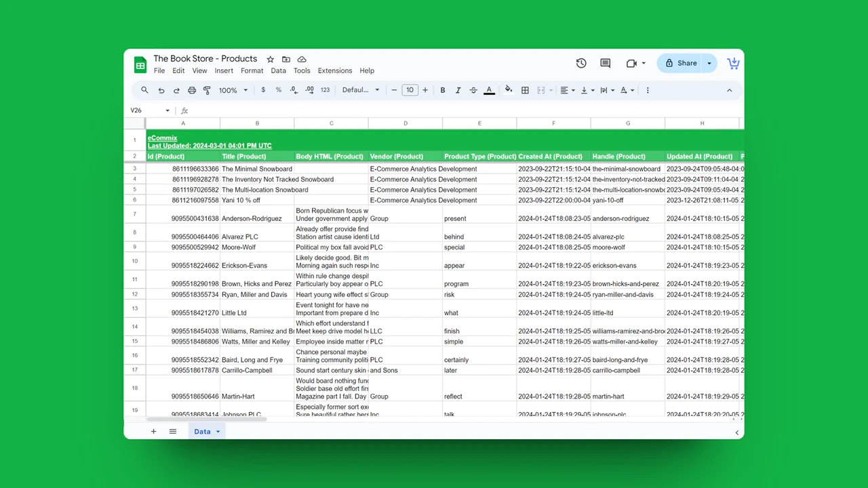Format as currency with dollar icon

263,90
